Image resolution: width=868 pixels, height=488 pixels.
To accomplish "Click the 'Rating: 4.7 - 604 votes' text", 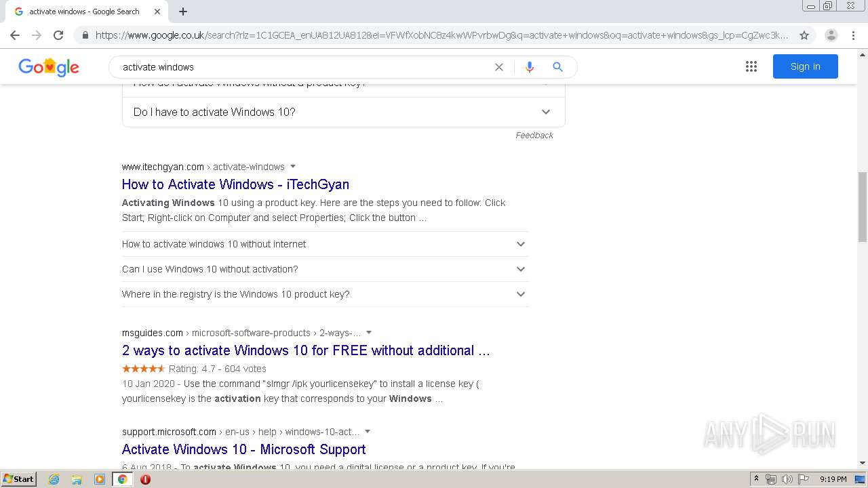I will click(218, 369).
